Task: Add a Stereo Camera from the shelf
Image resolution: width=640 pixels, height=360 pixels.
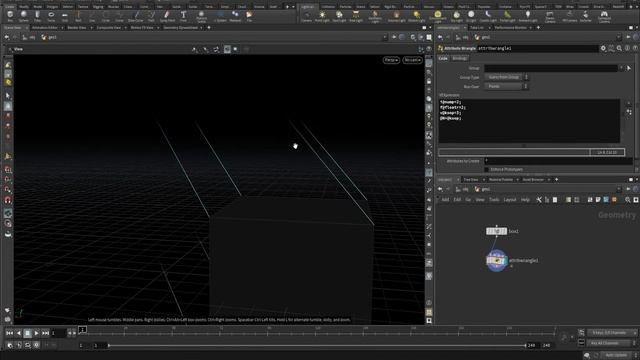Action: tap(550, 16)
